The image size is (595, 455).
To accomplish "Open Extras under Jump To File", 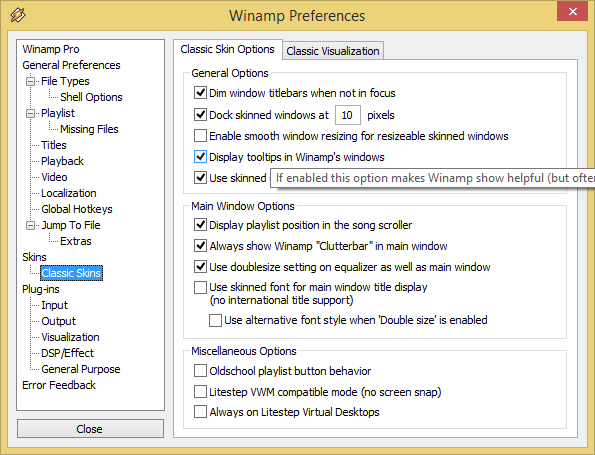I will point(76,241).
